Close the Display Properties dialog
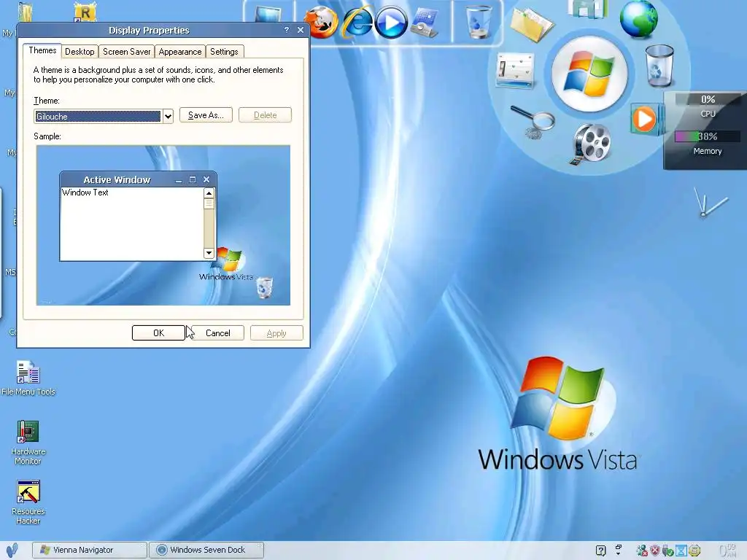Screen dimensions: 747x560 (301, 29)
